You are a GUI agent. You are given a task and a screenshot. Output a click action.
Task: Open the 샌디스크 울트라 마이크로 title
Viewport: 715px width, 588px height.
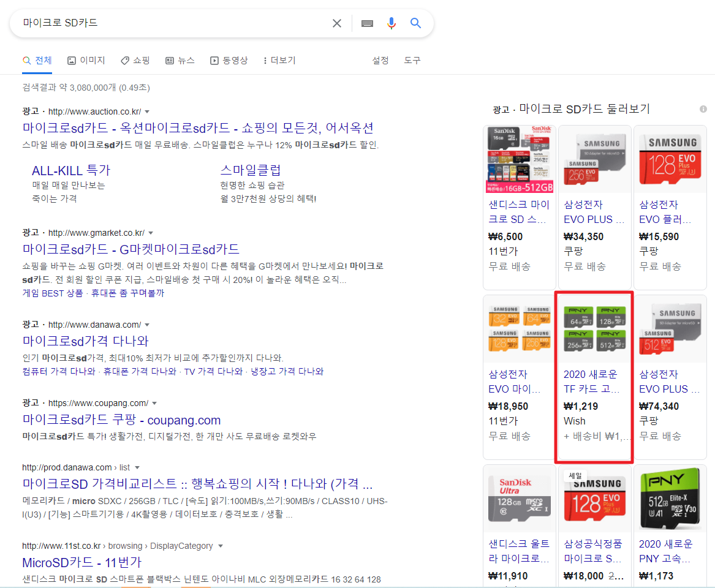click(519, 551)
